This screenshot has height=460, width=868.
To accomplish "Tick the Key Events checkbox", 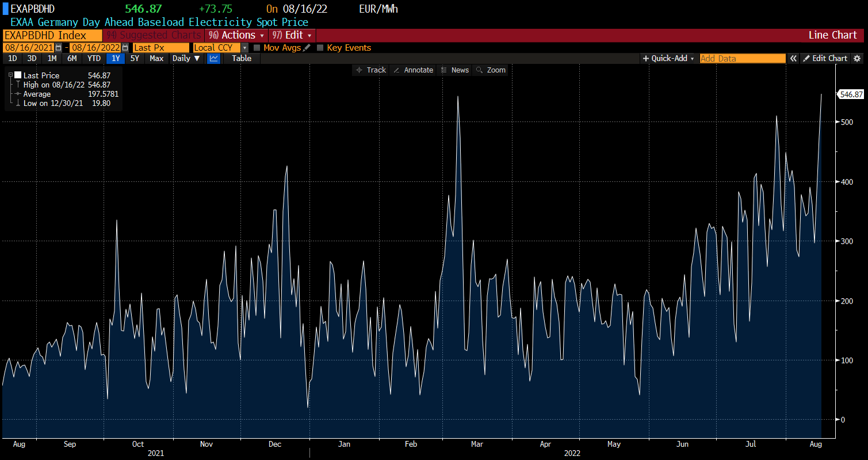I will [320, 48].
